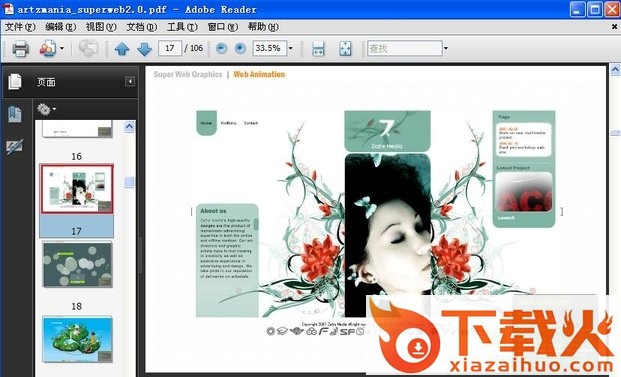
Task: Click the page number field showing 17
Action: (x=170, y=48)
